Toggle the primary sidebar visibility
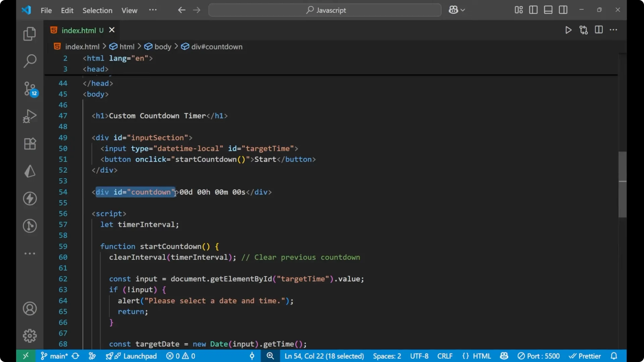This screenshot has height=362, width=644. coord(533,10)
